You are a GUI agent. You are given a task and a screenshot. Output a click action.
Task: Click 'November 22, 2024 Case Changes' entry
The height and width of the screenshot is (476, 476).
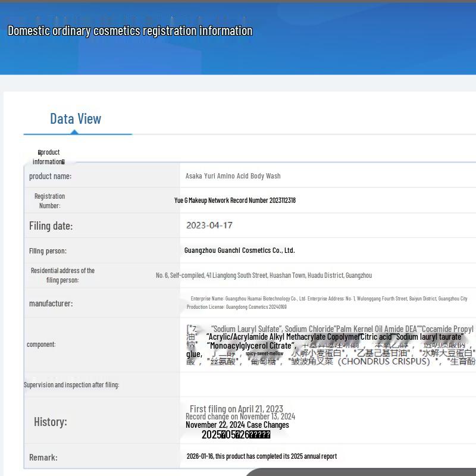click(237, 425)
